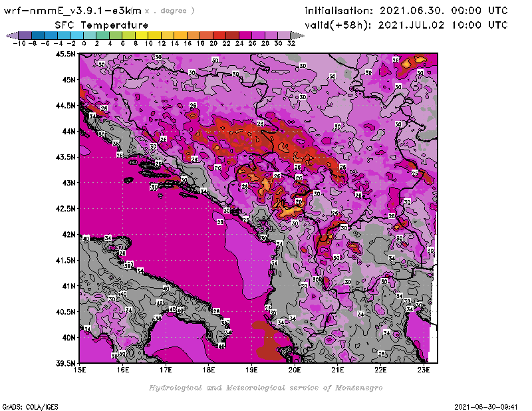Click the 45N latitude axis label
532x411 pixels.
69,80
